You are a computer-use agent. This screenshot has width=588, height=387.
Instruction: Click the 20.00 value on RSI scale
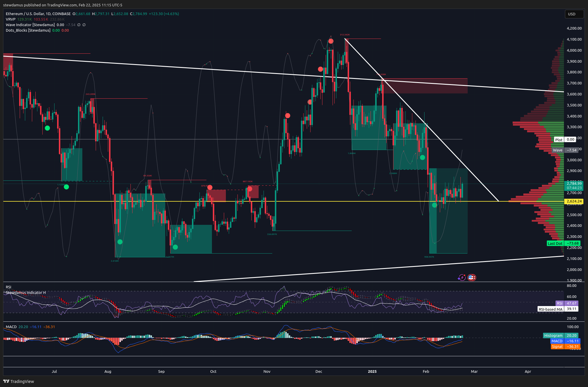tap(571, 318)
